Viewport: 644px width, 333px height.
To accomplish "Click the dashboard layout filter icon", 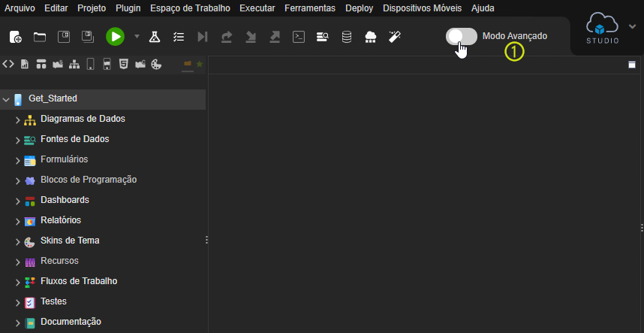I will tap(41, 64).
